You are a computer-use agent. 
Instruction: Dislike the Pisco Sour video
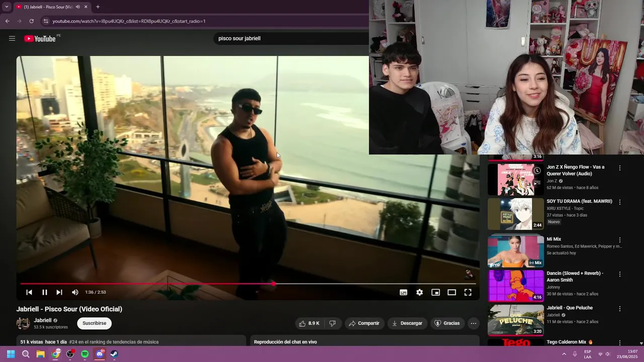(x=332, y=323)
